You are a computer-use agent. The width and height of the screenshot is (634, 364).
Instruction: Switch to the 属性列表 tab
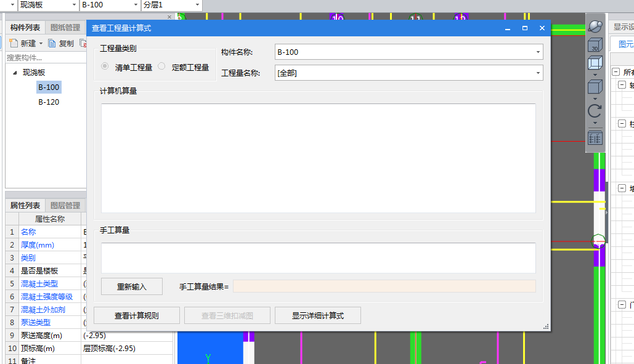pyautogui.click(x=25, y=205)
